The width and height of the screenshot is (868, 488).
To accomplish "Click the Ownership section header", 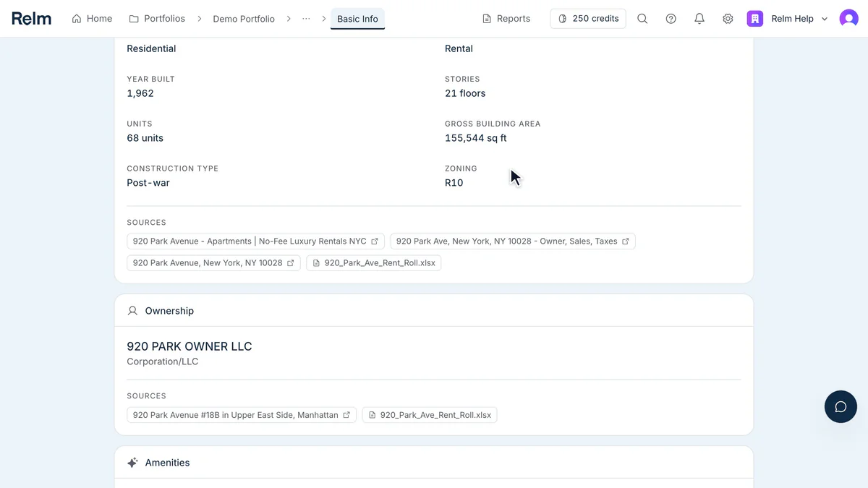I will click(434, 311).
